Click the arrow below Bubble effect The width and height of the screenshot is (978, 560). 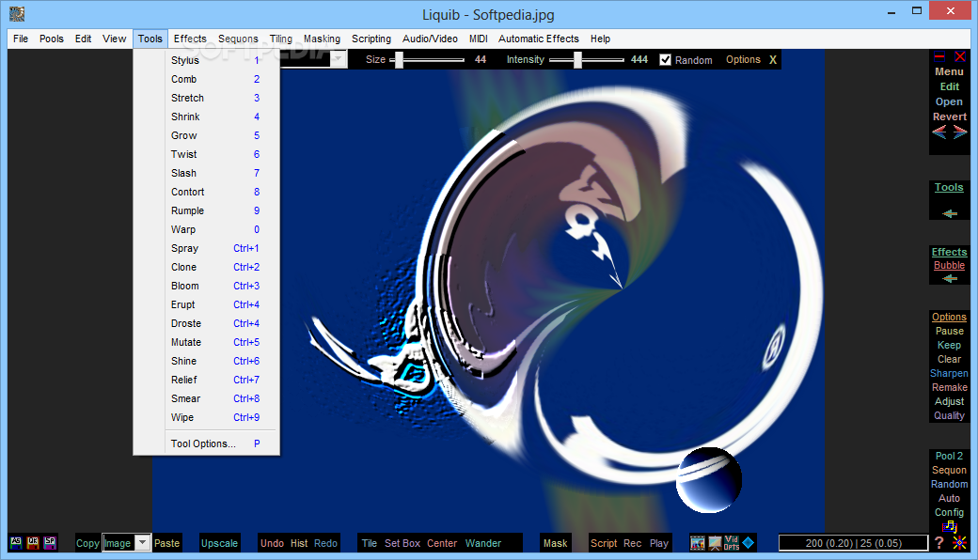[x=949, y=278]
